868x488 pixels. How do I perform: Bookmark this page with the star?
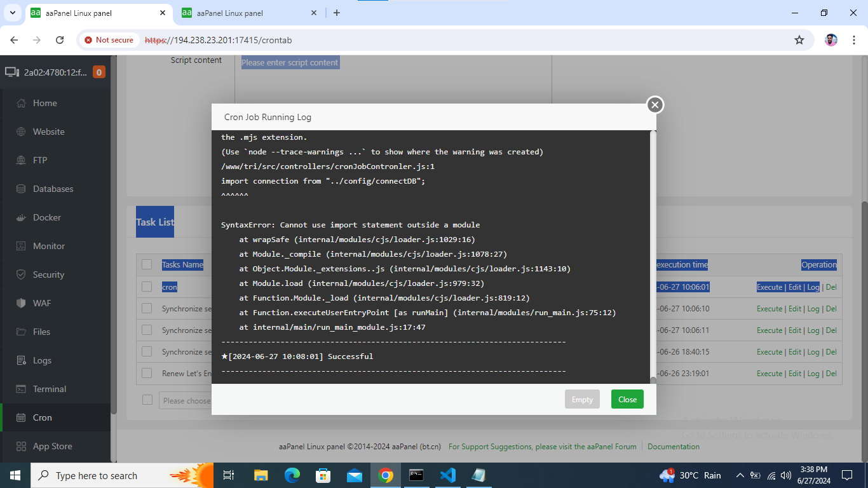[799, 40]
